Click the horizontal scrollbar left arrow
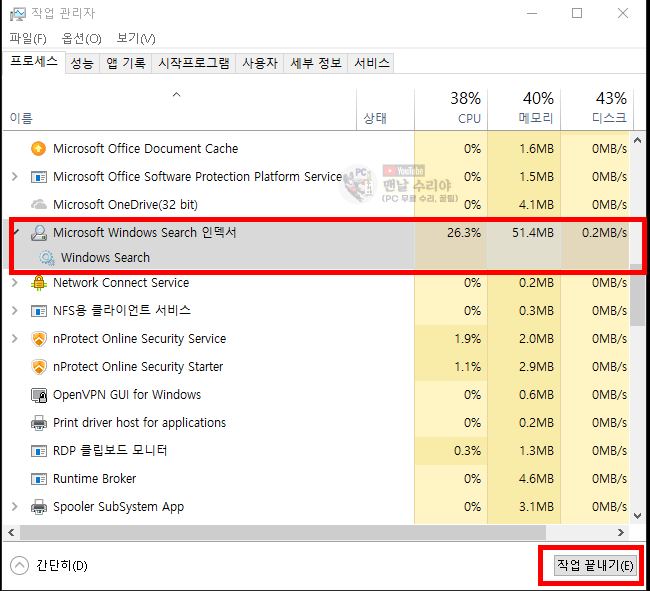650x591 pixels. (11, 533)
